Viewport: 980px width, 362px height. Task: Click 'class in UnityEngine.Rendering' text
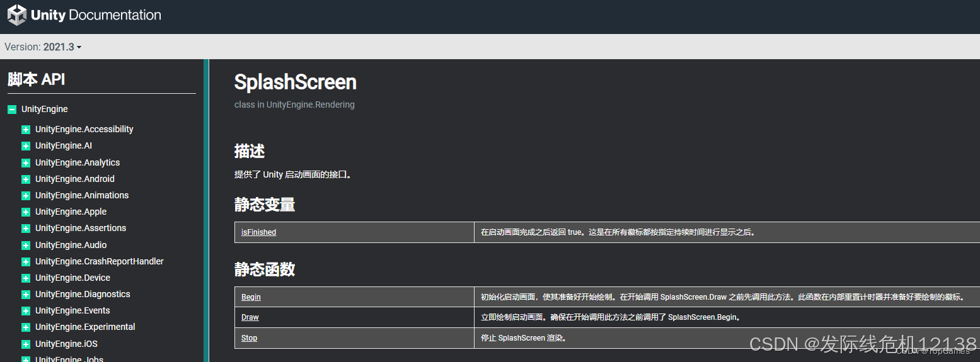pos(294,105)
